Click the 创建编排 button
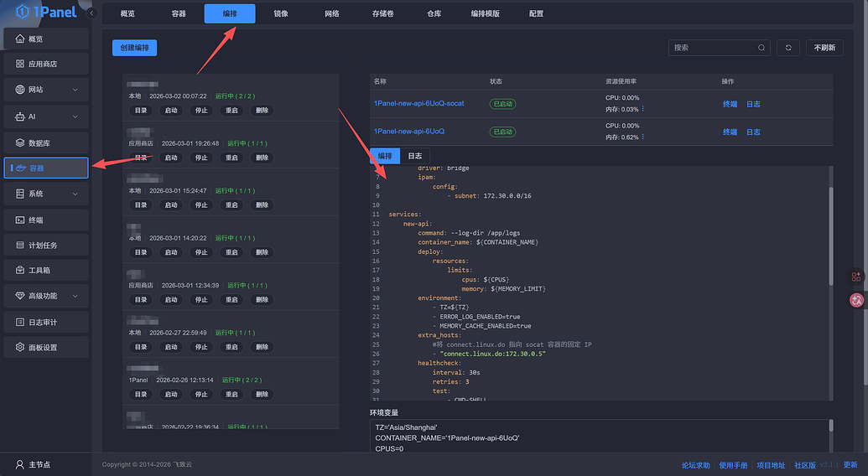868x476 pixels. coord(134,48)
